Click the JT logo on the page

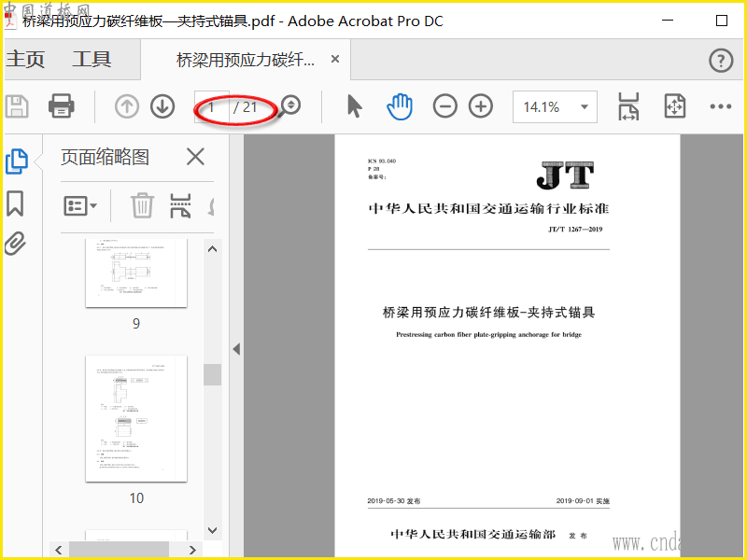566,175
